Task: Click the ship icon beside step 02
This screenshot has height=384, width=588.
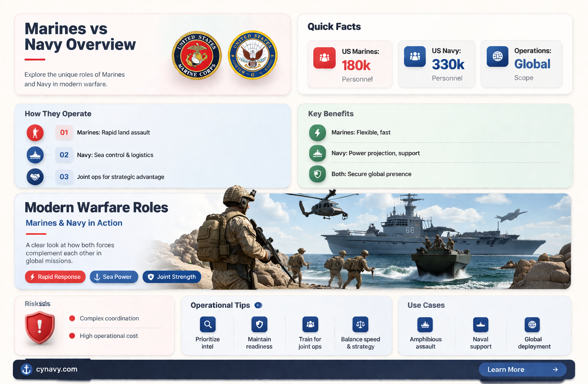Action: coord(35,155)
